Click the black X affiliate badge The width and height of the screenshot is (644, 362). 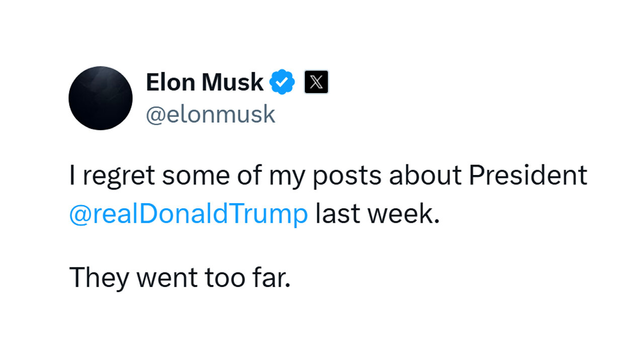point(316,82)
